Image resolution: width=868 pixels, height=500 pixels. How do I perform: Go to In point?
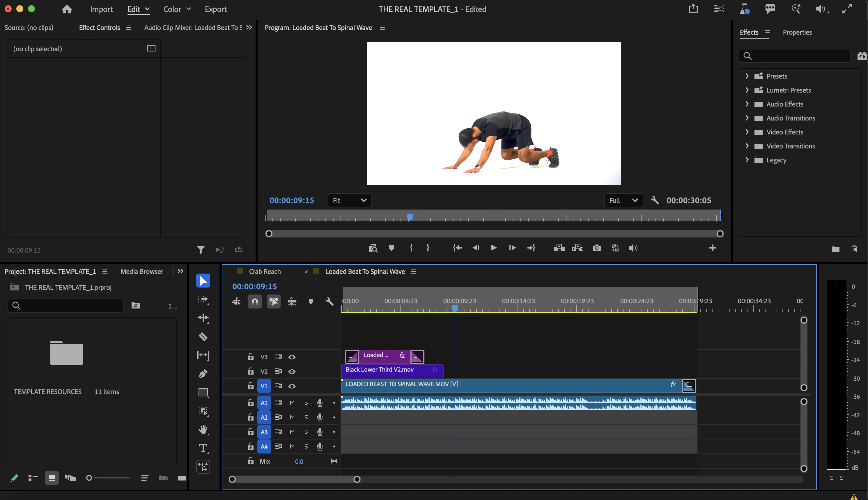[457, 248]
